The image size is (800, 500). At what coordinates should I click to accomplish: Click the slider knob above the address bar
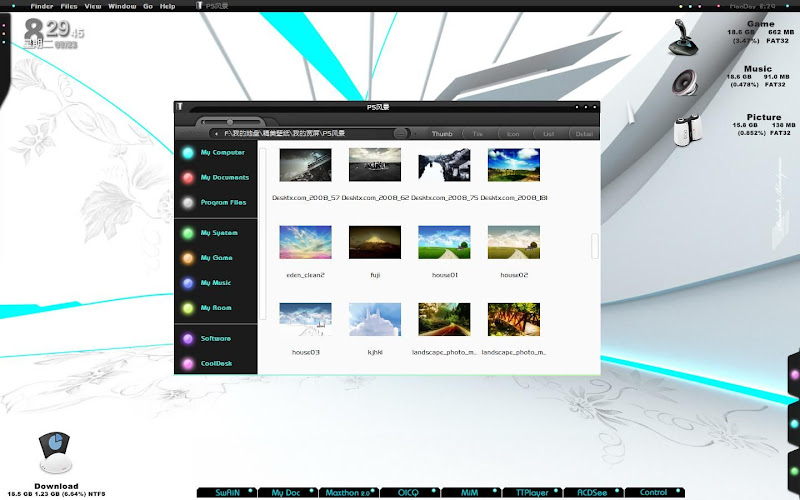(230, 122)
